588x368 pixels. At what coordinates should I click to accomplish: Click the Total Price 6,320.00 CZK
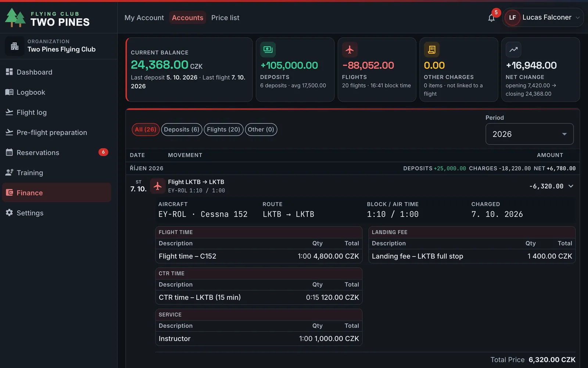click(533, 360)
